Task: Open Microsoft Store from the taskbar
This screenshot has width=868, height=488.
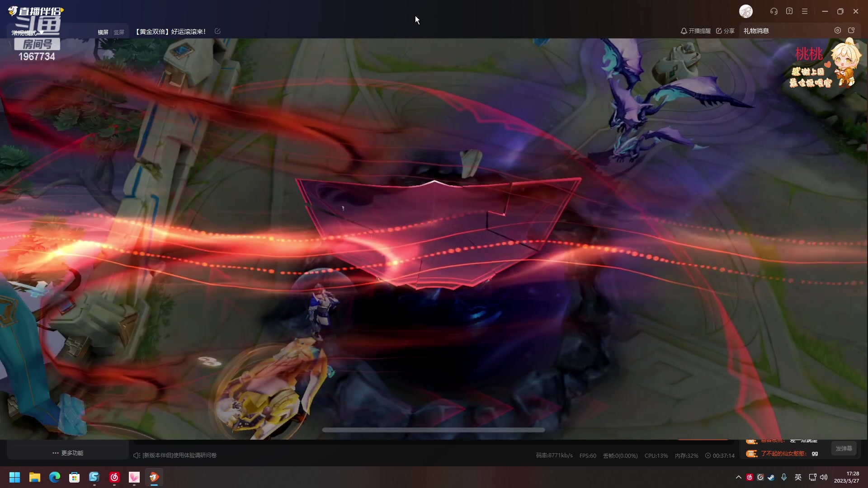Action: coord(75,477)
